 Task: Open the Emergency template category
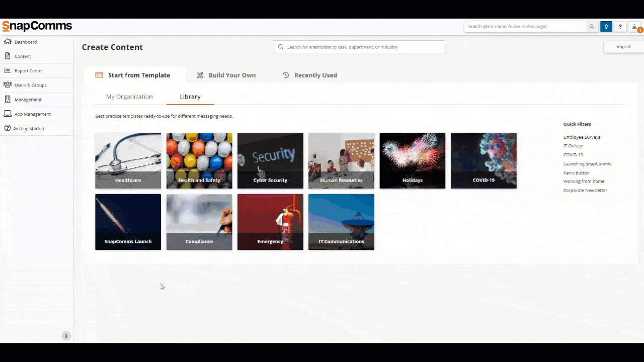click(x=270, y=222)
